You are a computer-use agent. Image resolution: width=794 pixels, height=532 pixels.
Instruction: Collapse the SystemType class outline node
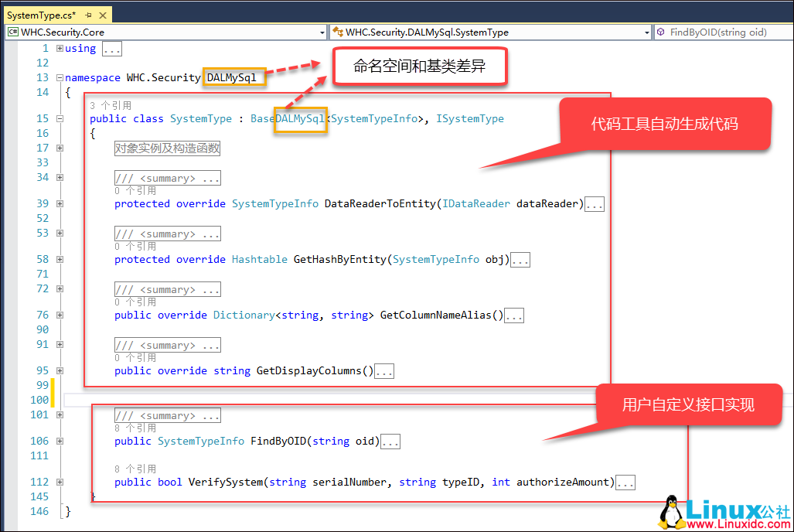[60, 120]
